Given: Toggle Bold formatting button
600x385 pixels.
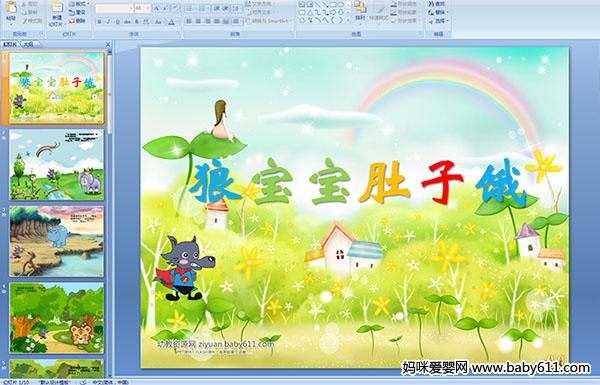Looking at the screenshot, I should coord(99,22).
